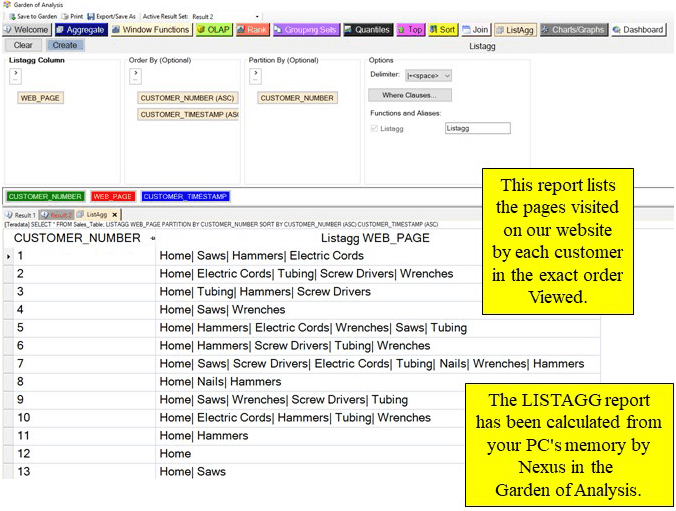Switch to Charts/Graphs view
Image resolution: width=676 pixels, height=511 pixels.
coord(573,30)
